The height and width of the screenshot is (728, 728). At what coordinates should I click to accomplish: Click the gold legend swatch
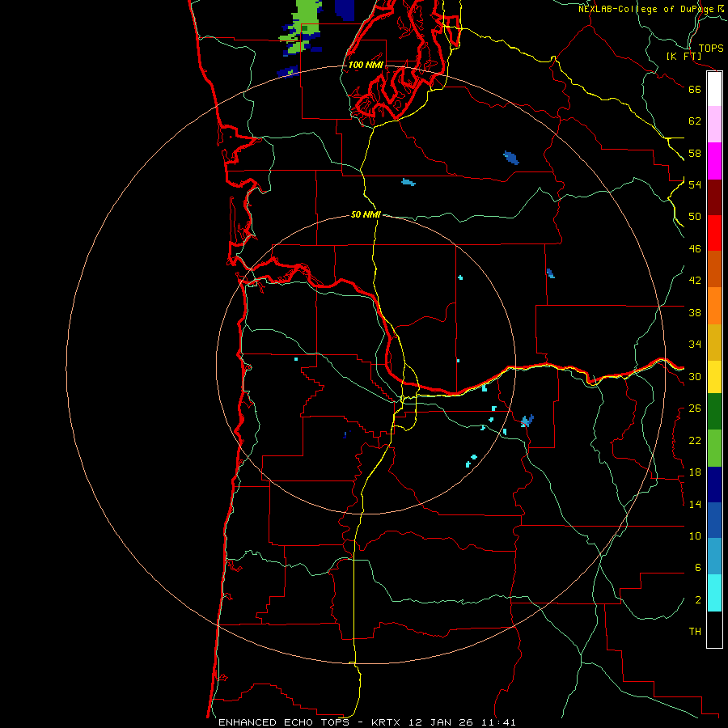pyautogui.click(x=714, y=342)
